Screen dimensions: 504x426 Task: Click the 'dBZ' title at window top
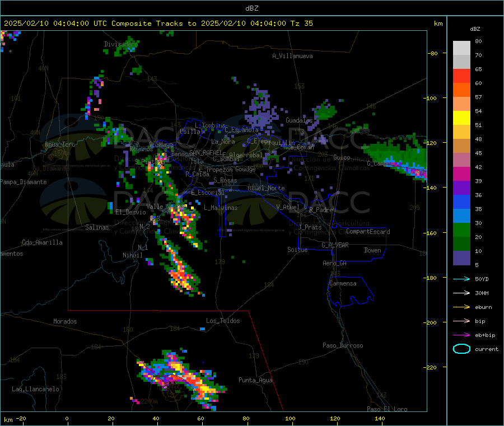(251, 8)
